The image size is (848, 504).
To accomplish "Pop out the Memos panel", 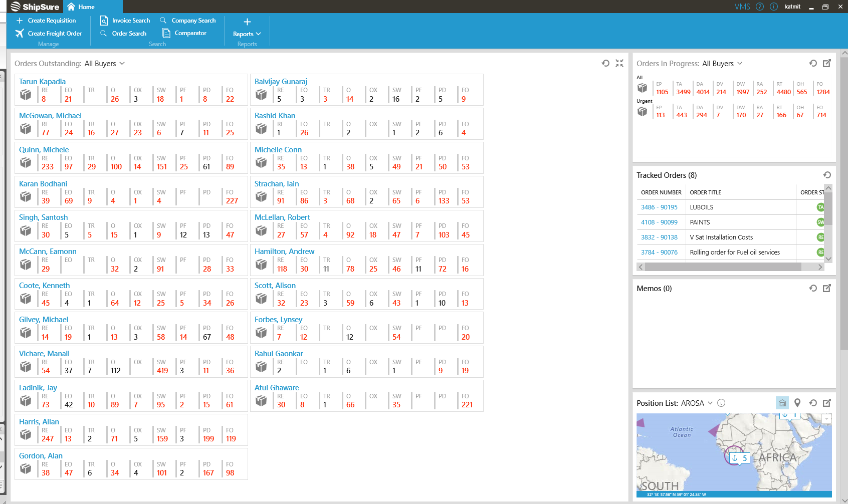I will [x=827, y=288].
